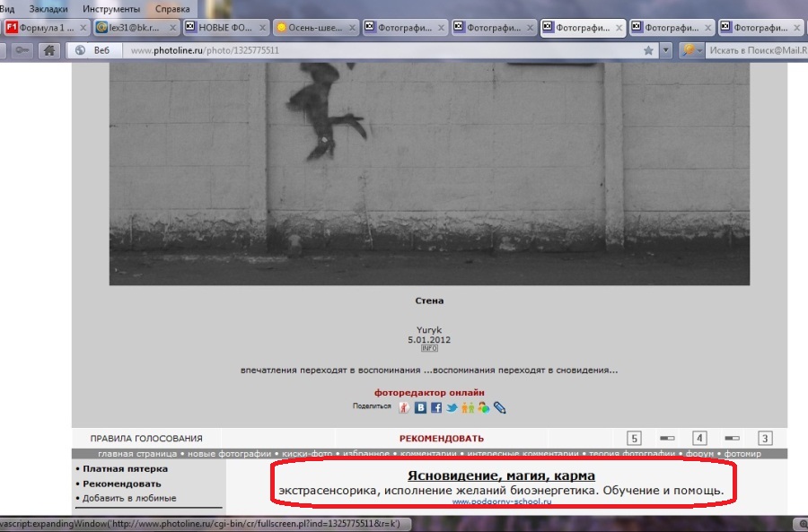
Task: Focus the Mail.Ru search field
Action: point(757,50)
